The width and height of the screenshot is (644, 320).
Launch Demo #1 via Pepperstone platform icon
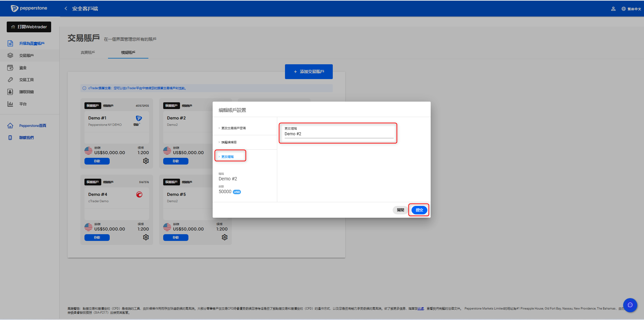[x=139, y=118]
